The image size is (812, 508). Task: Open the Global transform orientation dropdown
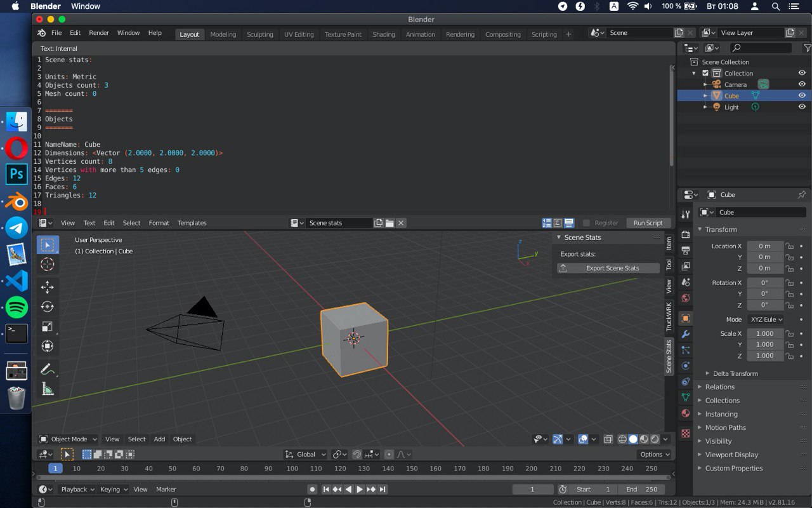[x=305, y=454]
